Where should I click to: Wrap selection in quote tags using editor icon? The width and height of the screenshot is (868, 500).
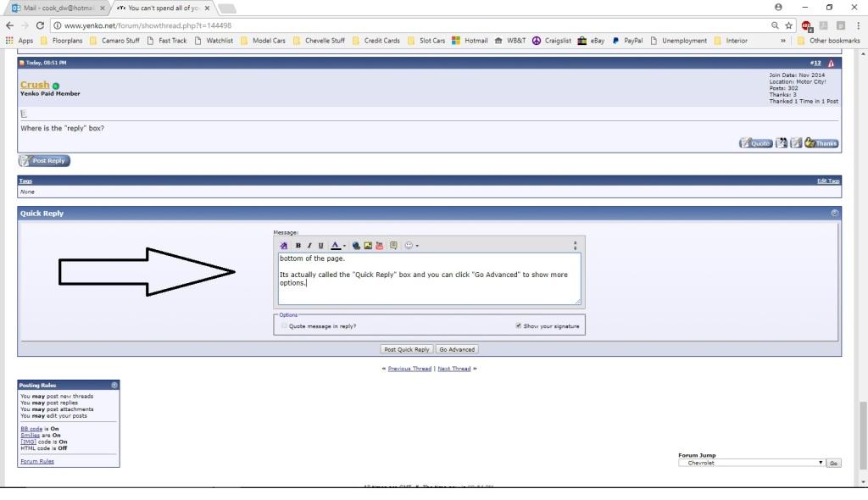coord(393,245)
